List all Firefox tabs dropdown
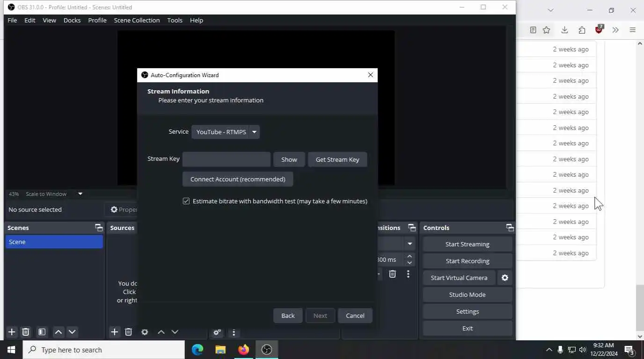The image size is (644, 359). click(550, 10)
